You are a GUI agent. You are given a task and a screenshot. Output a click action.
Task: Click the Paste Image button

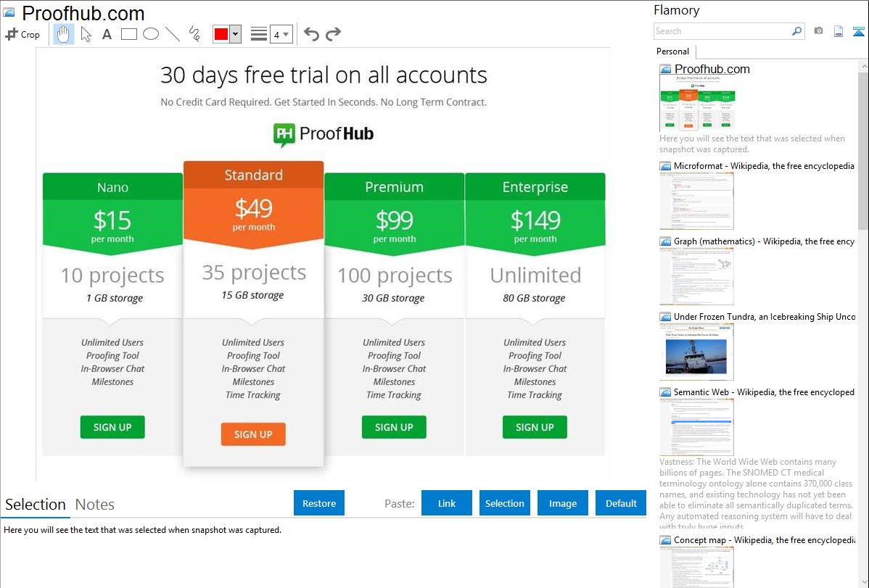[x=562, y=503]
